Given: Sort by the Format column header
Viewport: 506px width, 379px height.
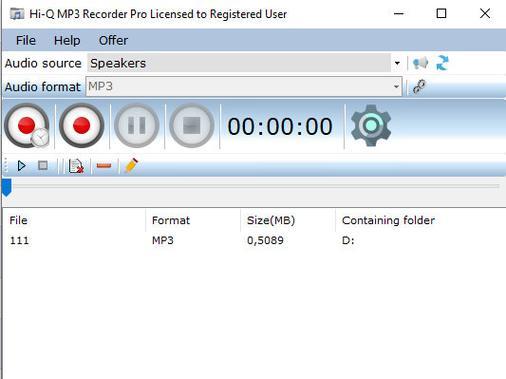Looking at the screenshot, I should pyautogui.click(x=193, y=220).
